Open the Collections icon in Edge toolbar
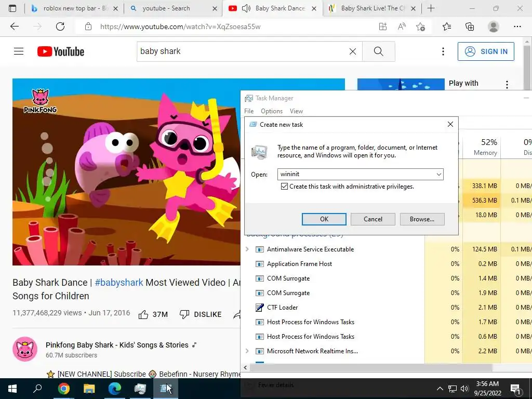Viewport: 532px width, 399px height. click(470, 26)
